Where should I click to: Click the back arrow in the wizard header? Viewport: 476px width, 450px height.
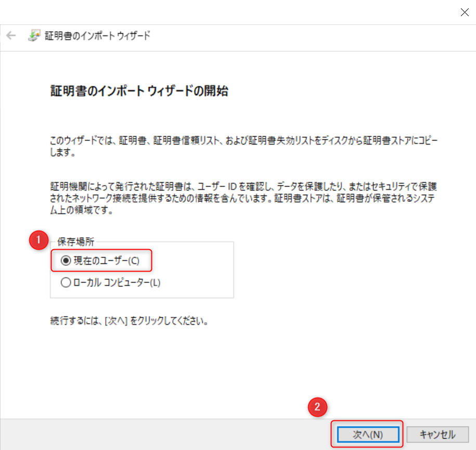point(11,36)
